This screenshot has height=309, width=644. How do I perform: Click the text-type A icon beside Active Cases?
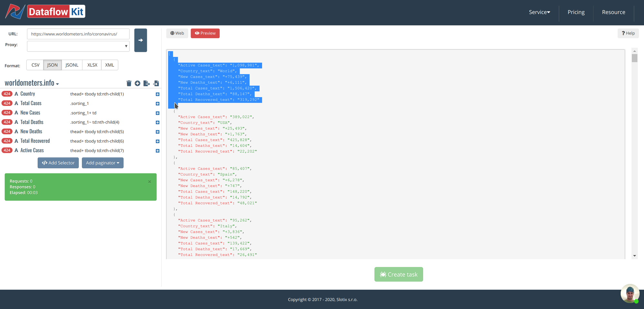[16, 150]
